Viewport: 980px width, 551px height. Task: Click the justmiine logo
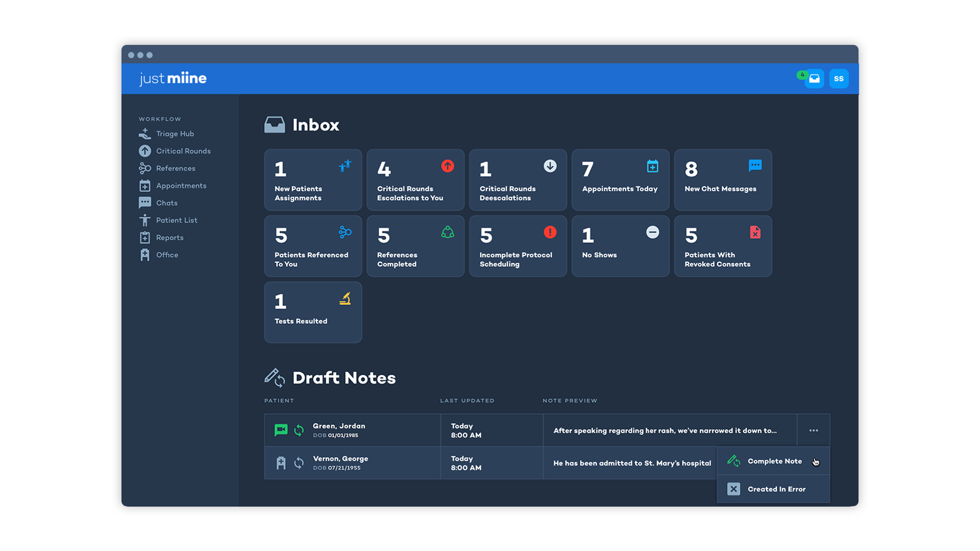click(x=173, y=78)
